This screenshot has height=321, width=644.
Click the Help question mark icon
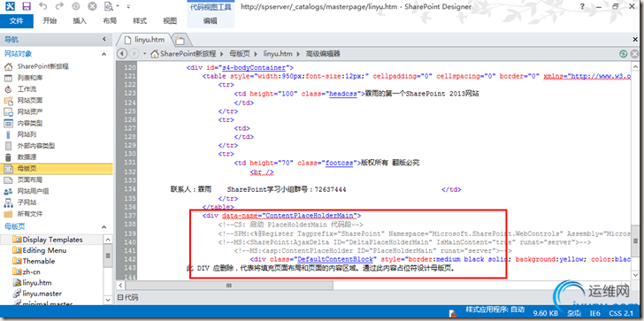582,6
